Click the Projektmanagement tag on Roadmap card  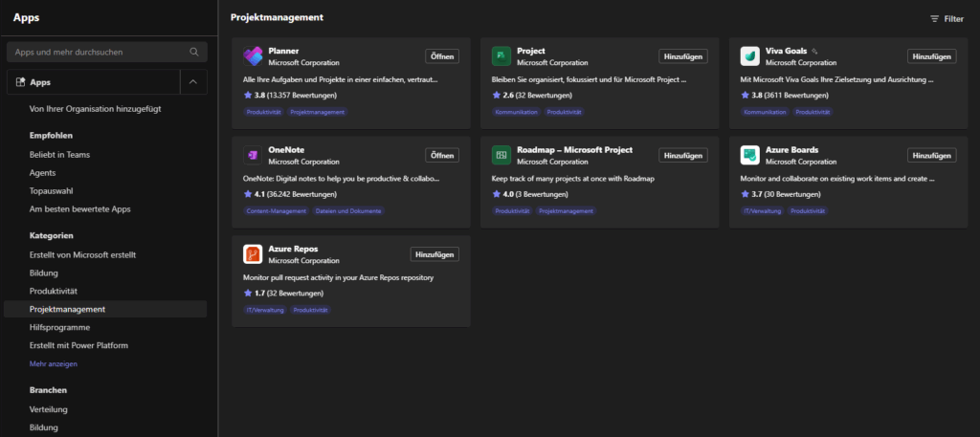(567, 211)
